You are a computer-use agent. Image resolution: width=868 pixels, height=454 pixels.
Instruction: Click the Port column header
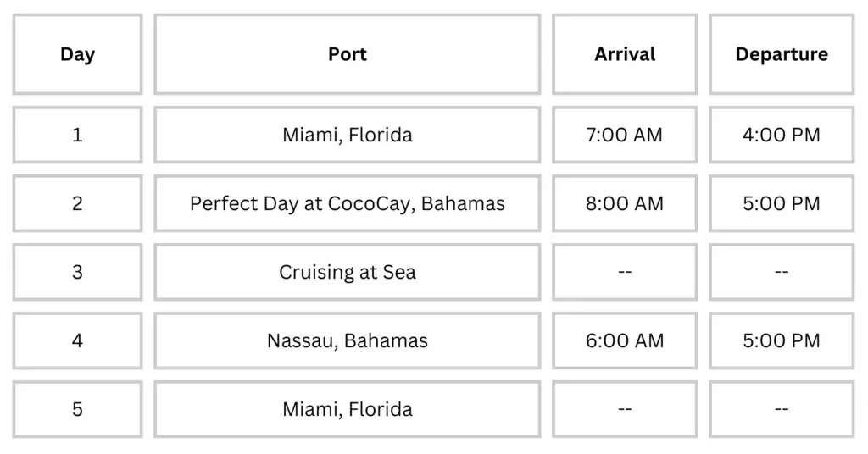click(x=347, y=54)
